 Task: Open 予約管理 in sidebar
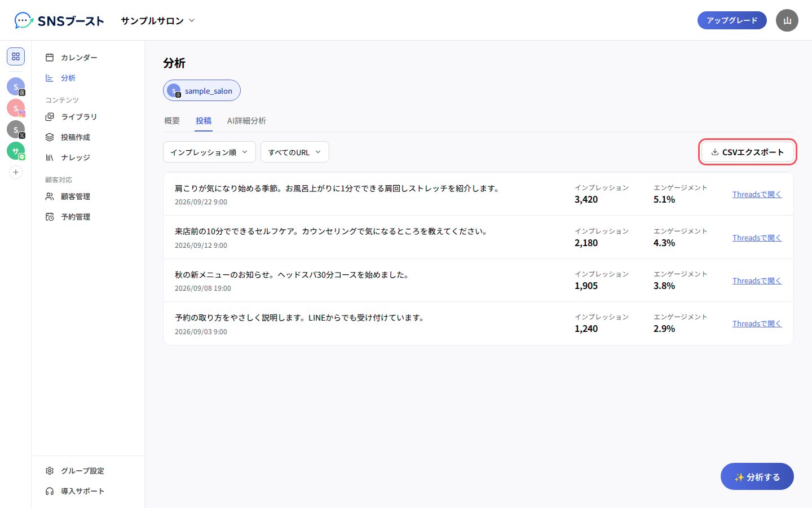click(x=88, y=217)
